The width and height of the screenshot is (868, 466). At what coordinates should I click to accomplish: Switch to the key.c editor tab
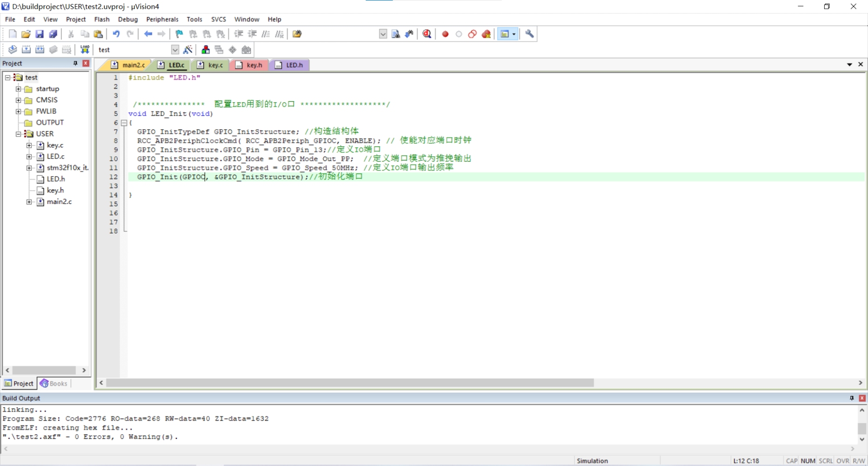pyautogui.click(x=210, y=65)
